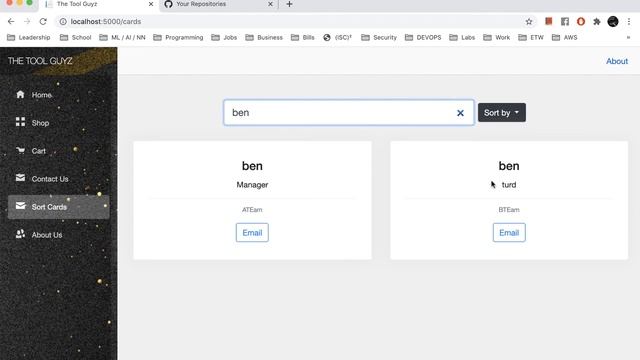Click the name ben on the ATEam card

pyautogui.click(x=252, y=166)
